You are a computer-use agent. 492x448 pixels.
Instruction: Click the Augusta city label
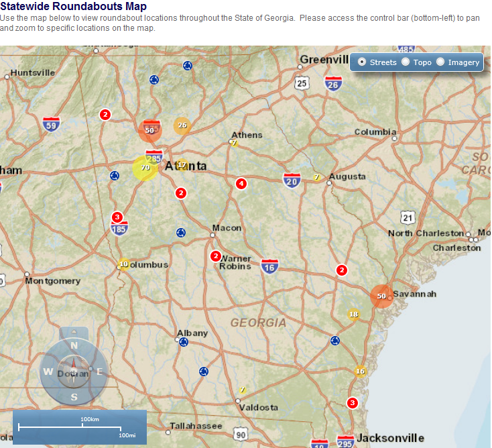pos(347,177)
